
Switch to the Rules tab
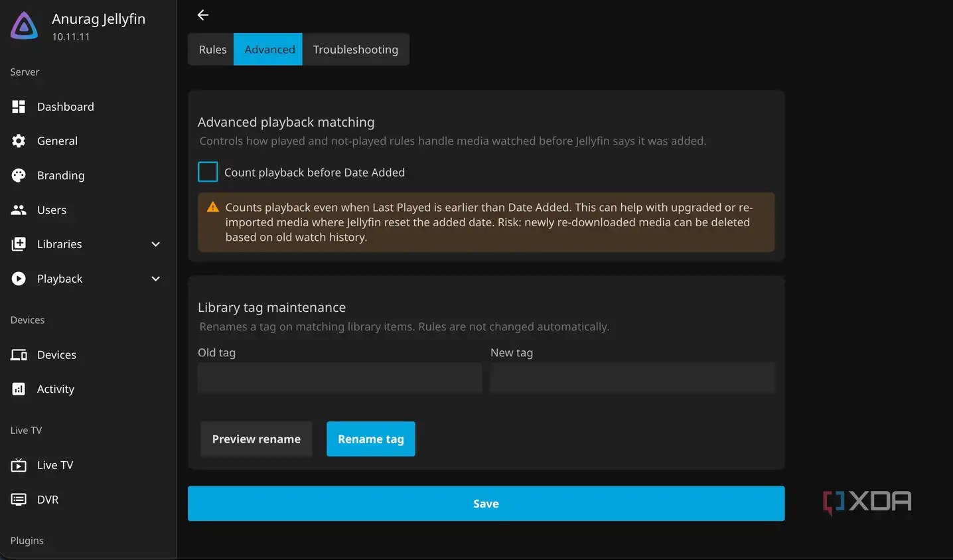tap(212, 50)
